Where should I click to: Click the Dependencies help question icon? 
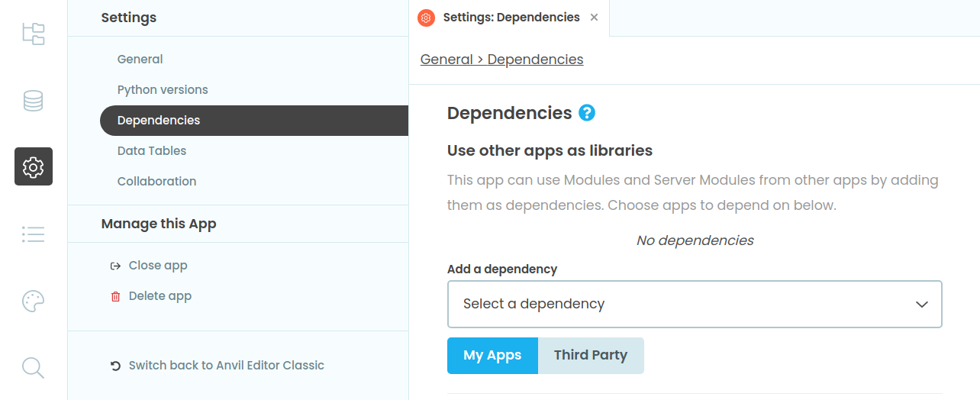(x=587, y=113)
